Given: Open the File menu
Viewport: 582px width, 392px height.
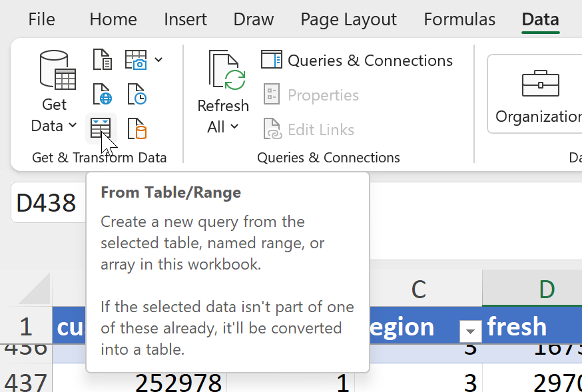Looking at the screenshot, I should coord(41,19).
